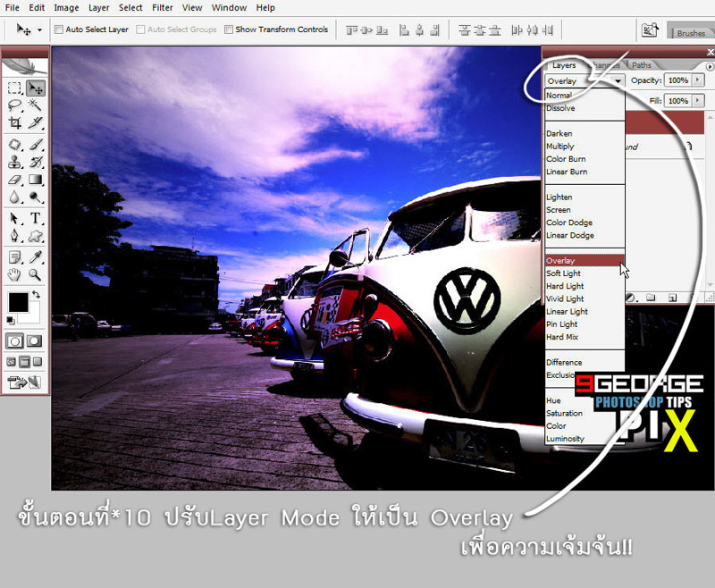Click the Opacity value field

point(678,80)
